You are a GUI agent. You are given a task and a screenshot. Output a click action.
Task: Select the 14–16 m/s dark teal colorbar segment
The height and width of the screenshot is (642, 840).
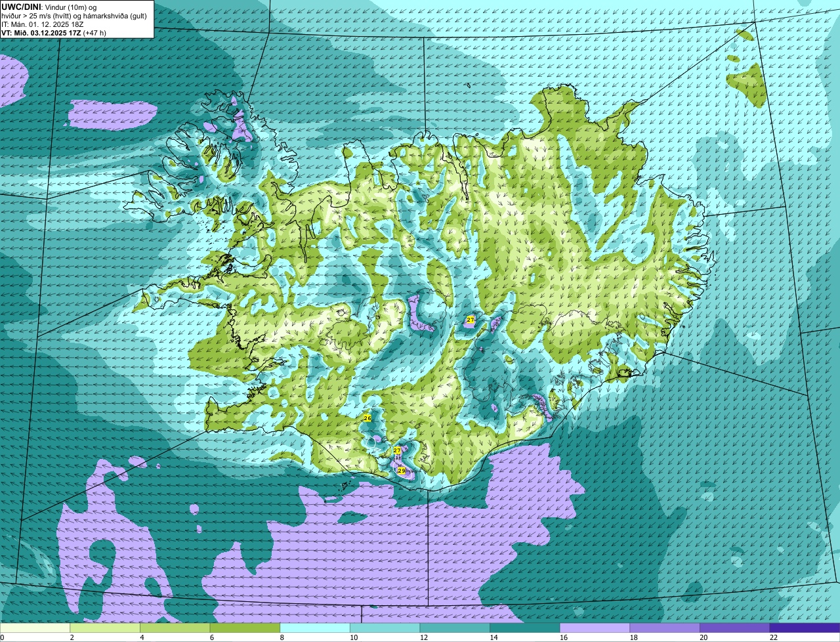point(525,628)
